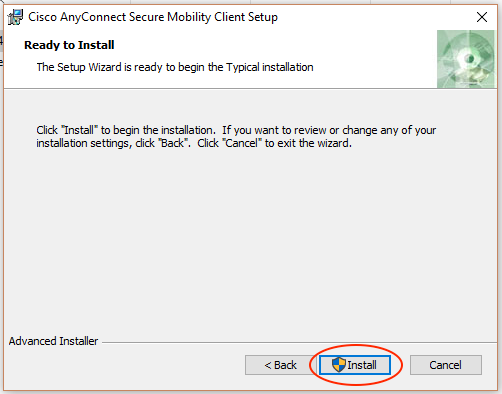
Task: Close the AnyConnect setup window
Action: 482,17
